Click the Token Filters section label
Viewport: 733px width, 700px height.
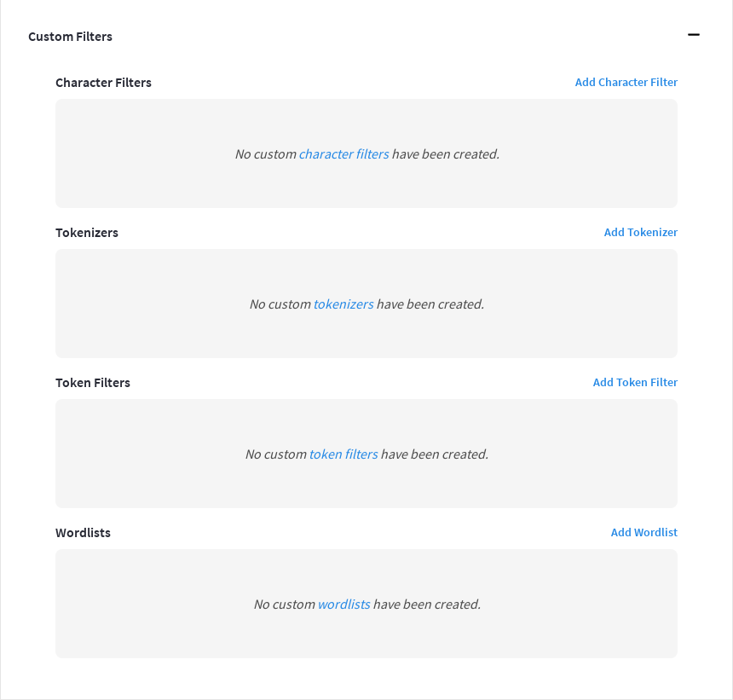(x=92, y=382)
